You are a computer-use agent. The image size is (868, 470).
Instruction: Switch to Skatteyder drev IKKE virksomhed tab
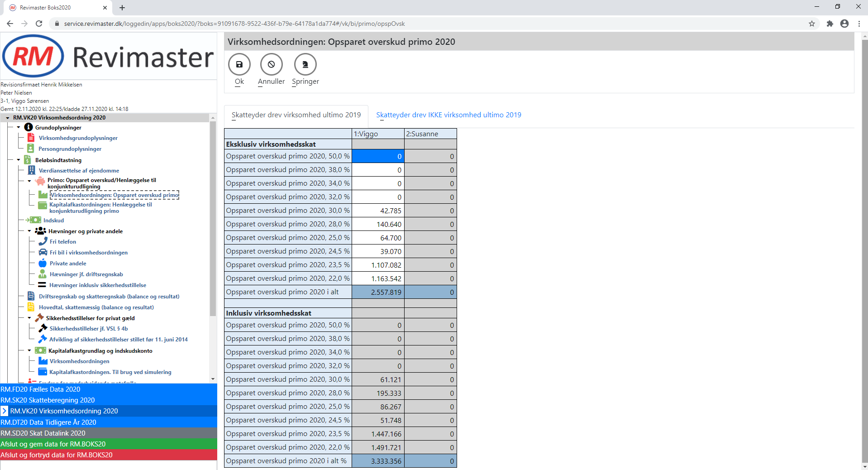pyautogui.click(x=448, y=115)
